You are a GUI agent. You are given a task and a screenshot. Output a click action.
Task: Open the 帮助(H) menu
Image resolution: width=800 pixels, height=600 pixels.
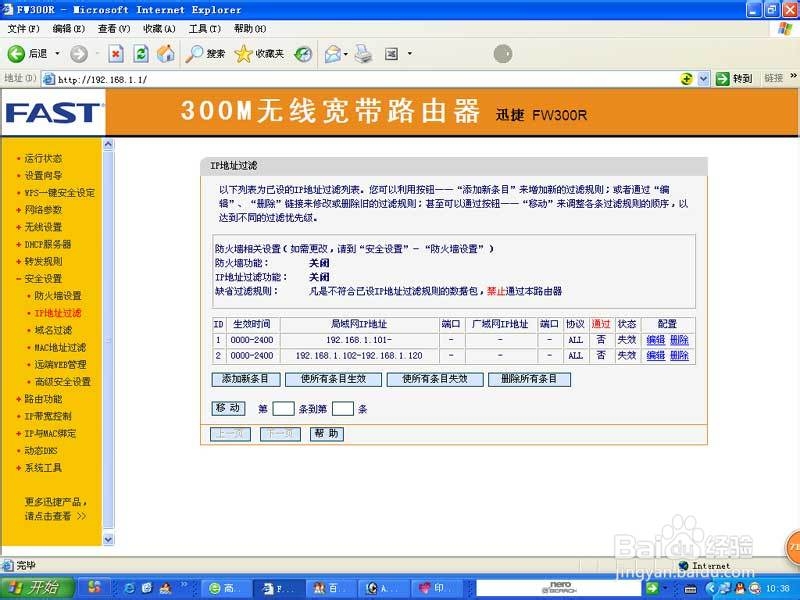(x=250, y=29)
